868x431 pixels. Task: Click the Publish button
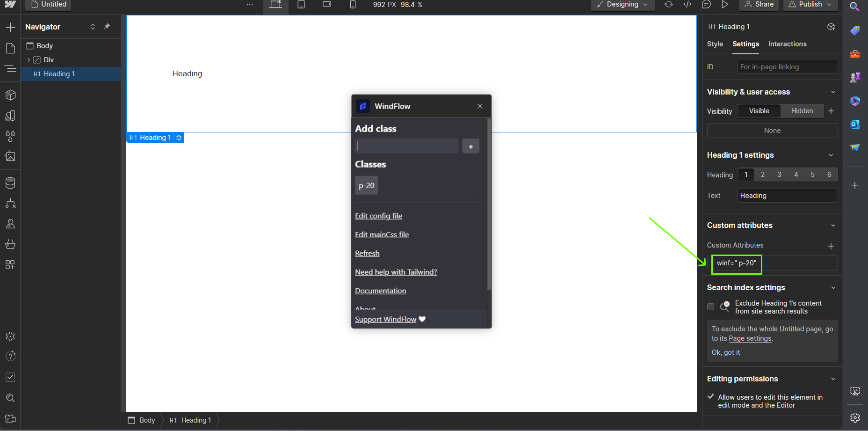810,5
